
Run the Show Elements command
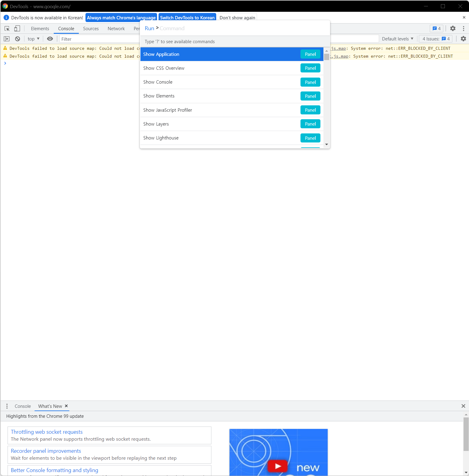pyautogui.click(x=232, y=96)
